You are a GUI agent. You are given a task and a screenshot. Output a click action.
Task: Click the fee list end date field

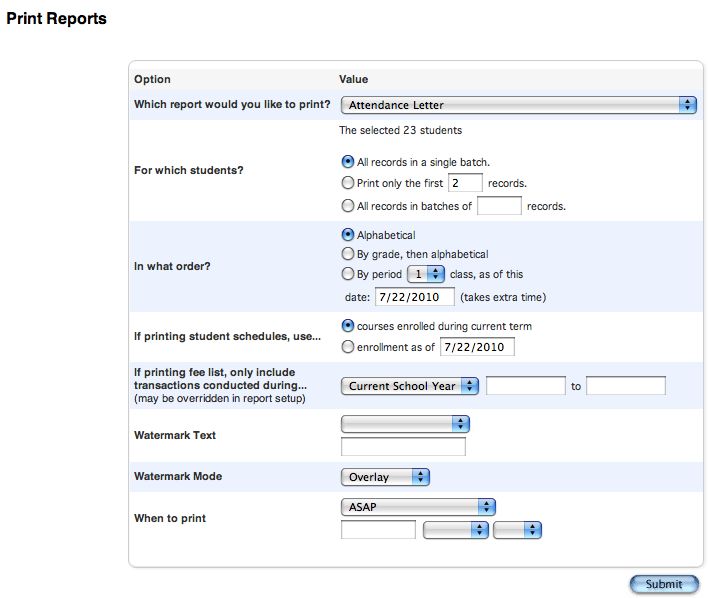click(626, 386)
